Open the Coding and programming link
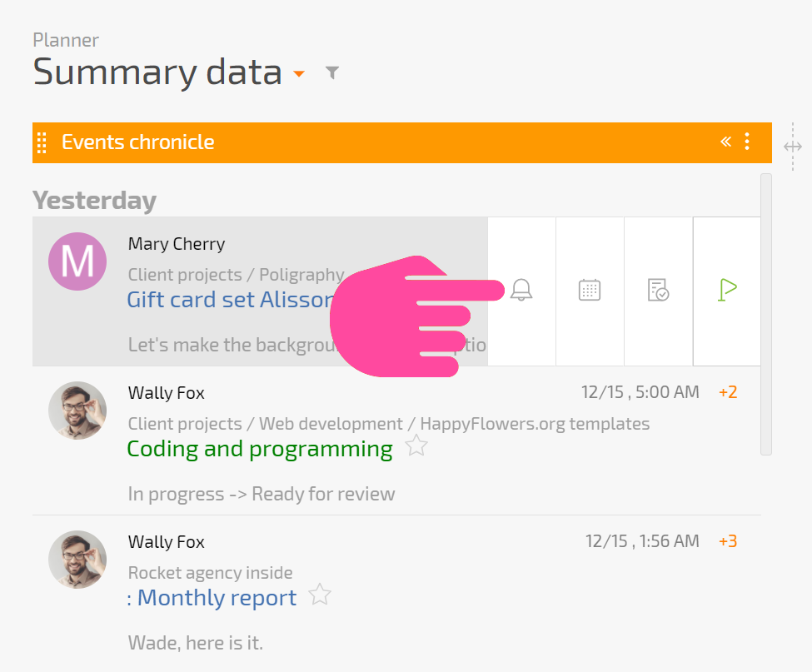The width and height of the screenshot is (812, 672). 260,449
